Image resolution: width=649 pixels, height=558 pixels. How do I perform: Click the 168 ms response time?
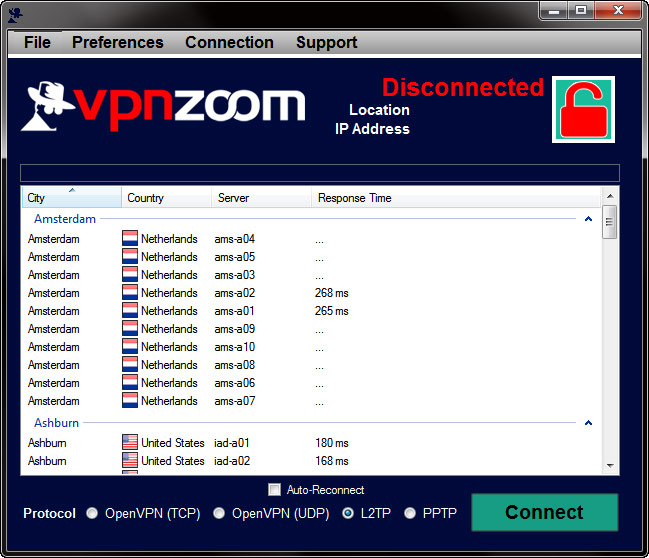pos(332,461)
